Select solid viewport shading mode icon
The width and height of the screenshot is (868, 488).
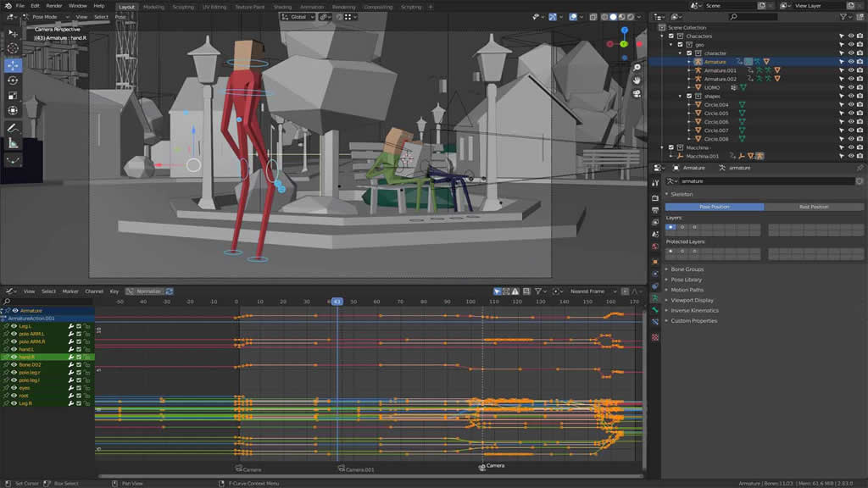(613, 17)
